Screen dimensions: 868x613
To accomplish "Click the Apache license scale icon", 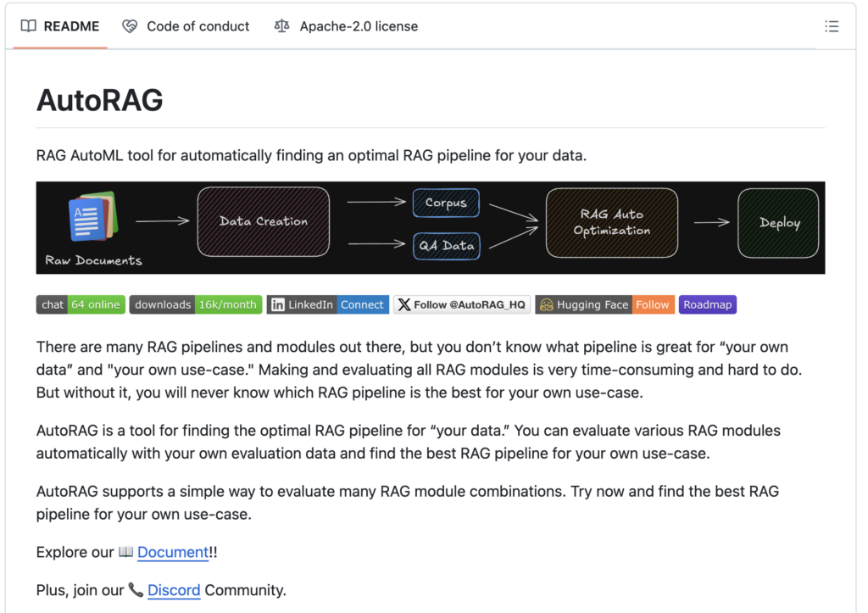I will pyautogui.click(x=282, y=26).
